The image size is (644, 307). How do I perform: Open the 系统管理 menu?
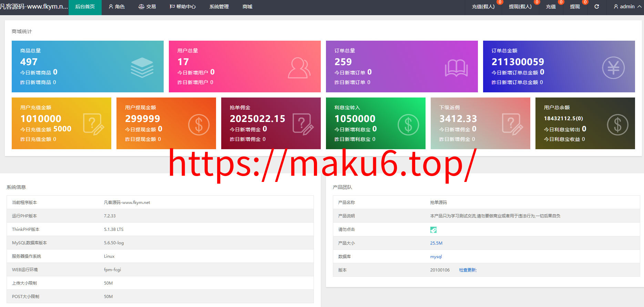(219, 7)
